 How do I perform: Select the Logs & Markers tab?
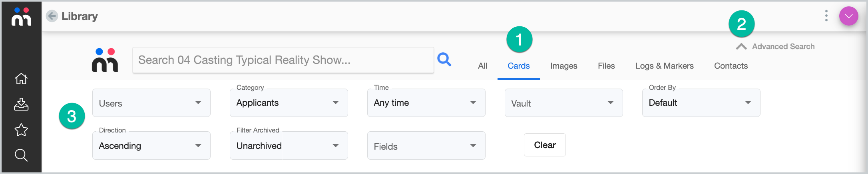(x=664, y=66)
